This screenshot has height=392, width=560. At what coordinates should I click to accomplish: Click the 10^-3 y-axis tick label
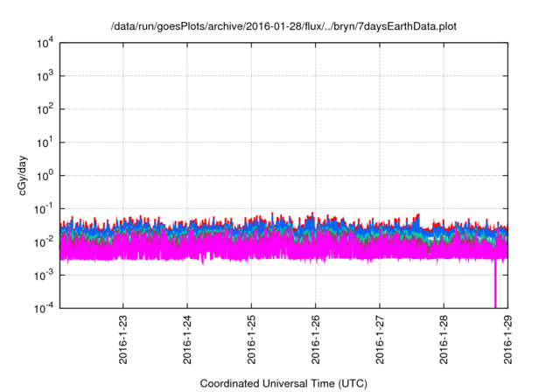pos(44,276)
